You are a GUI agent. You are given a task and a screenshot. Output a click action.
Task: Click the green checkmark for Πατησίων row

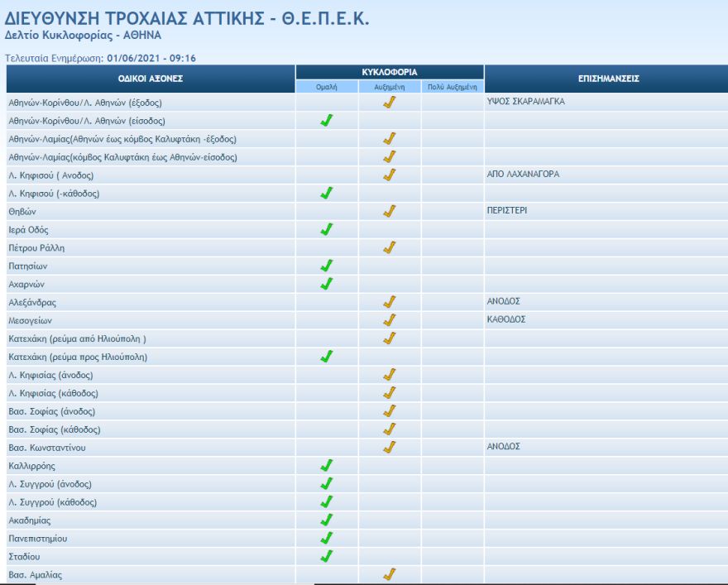point(326,266)
